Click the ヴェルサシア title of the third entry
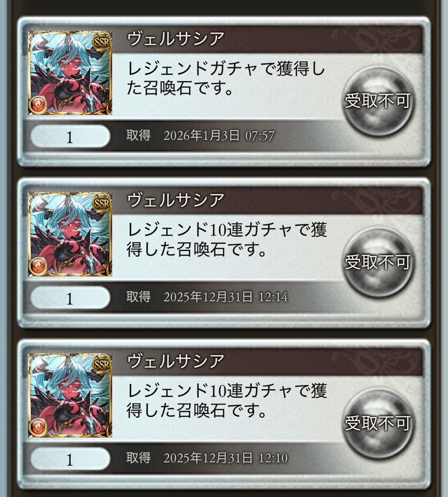Image resolution: width=448 pixels, height=497 pixels. coord(176,361)
